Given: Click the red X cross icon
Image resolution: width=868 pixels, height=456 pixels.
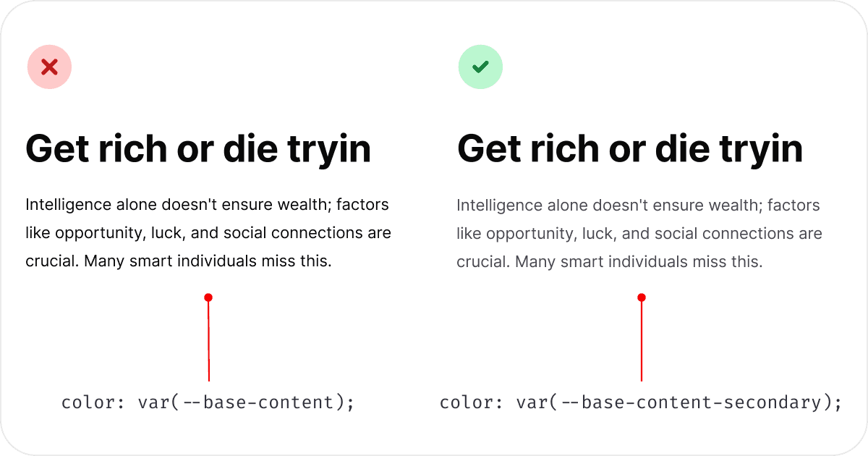Looking at the screenshot, I should (x=49, y=67).
